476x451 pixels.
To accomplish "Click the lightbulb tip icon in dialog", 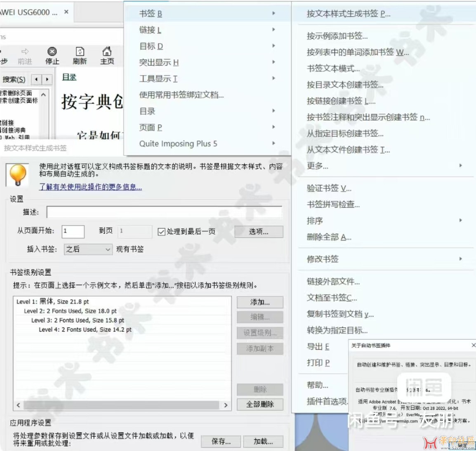I will 18,175.
